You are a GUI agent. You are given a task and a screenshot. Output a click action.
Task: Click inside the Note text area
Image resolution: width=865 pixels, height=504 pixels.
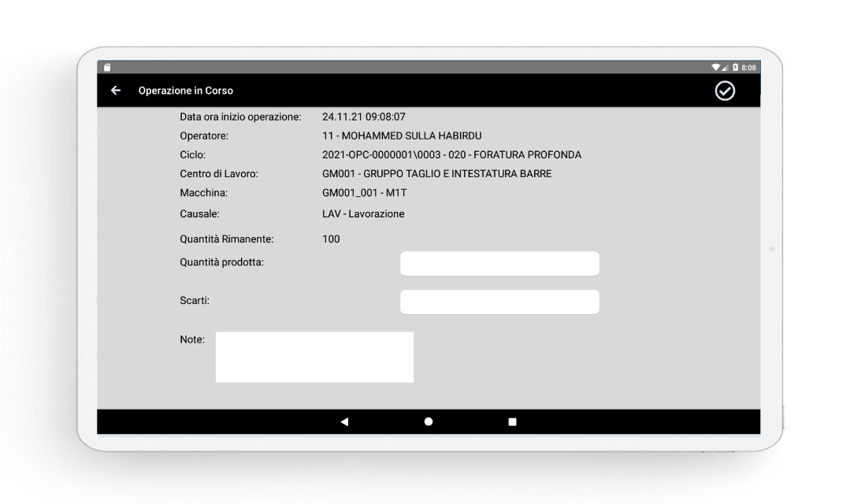click(314, 358)
